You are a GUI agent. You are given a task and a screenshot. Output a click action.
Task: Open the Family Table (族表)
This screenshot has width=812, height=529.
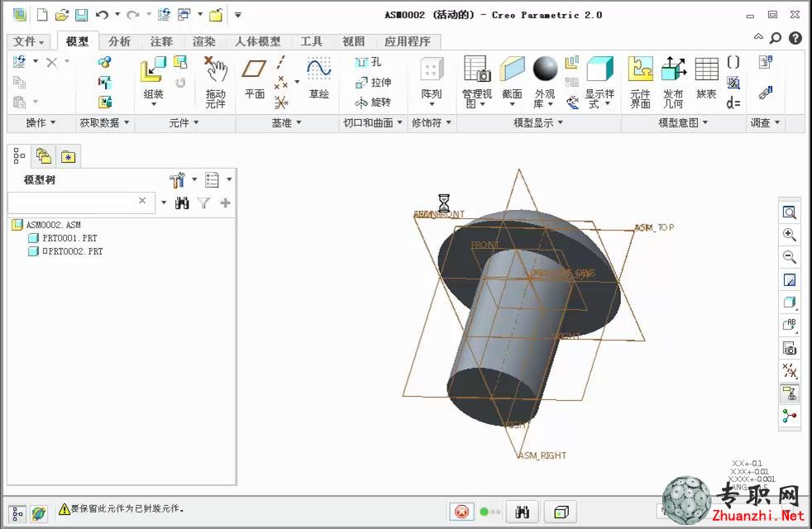(706, 79)
